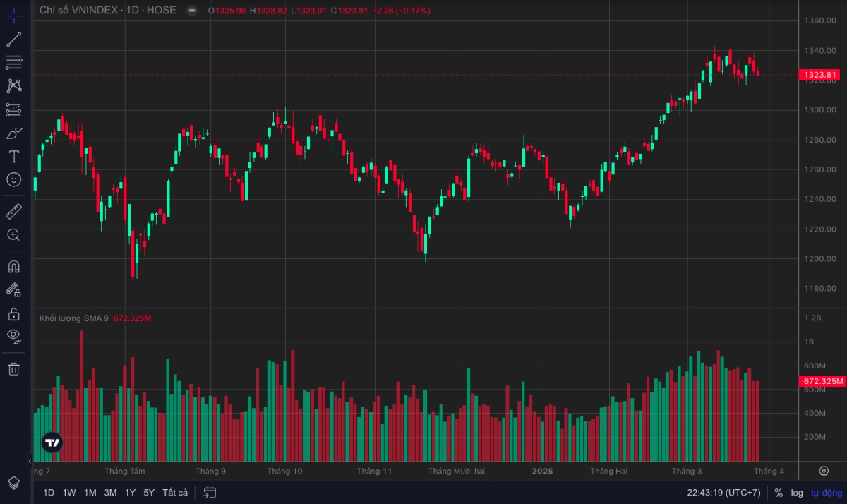Click the 2025 time axis label
The height and width of the screenshot is (504, 847).
click(543, 471)
